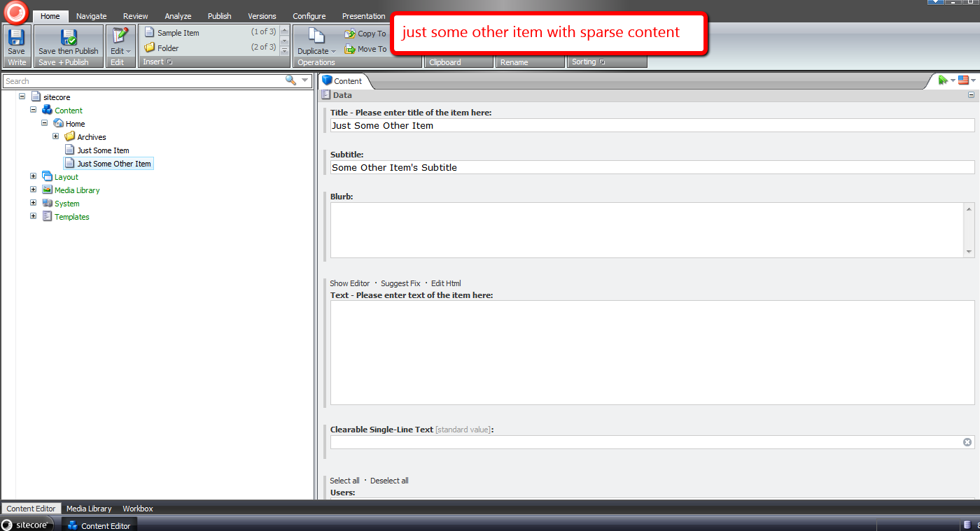Click the Edit pencil icon

coord(120,36)
